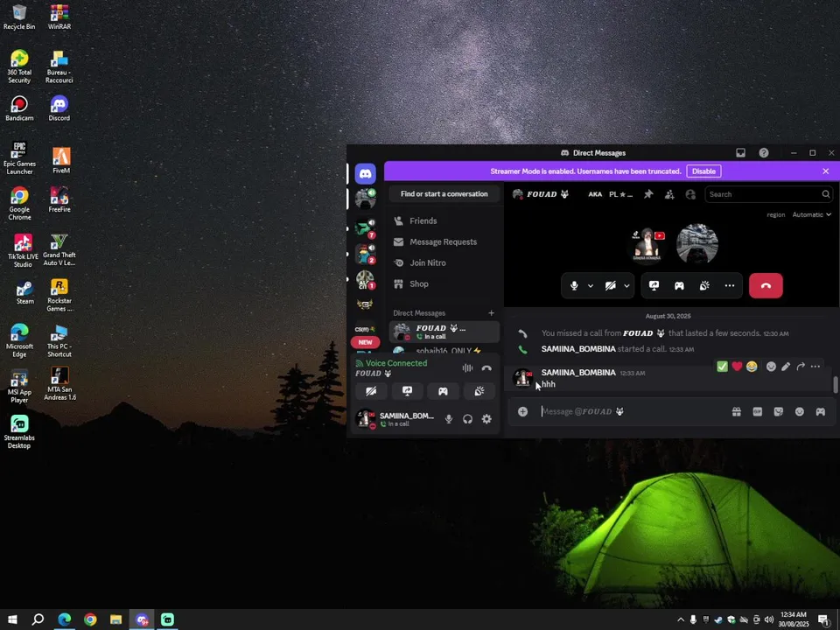Open Windows Start menu
840x630 pixels.
tap(12, 619)
